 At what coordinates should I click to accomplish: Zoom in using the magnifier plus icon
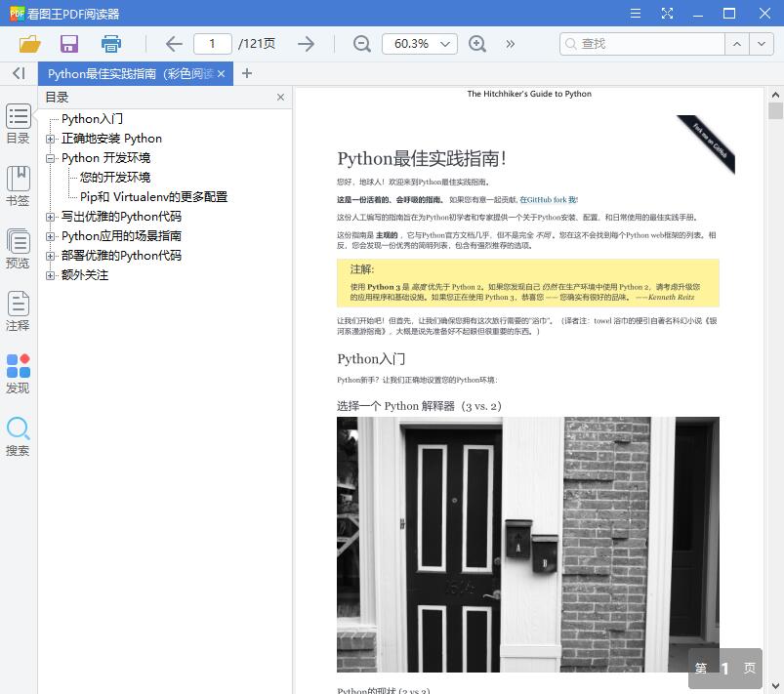(x=477, y=44)
